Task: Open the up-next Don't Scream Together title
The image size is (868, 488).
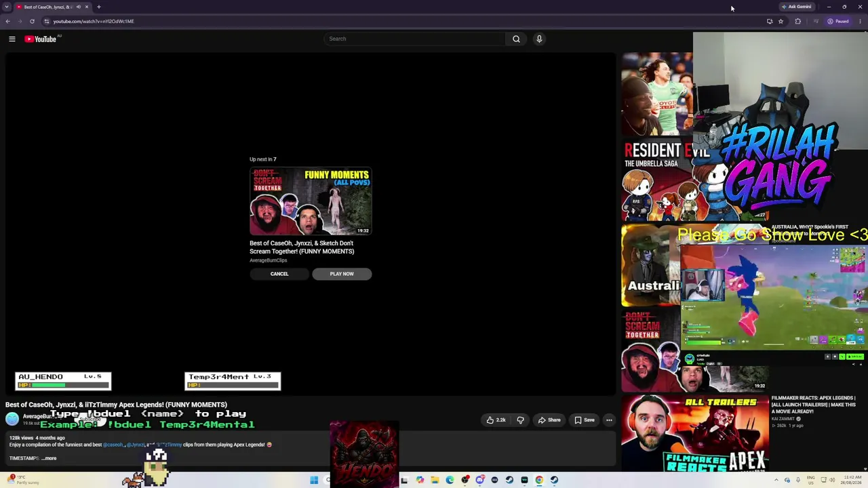Action: 302,247
